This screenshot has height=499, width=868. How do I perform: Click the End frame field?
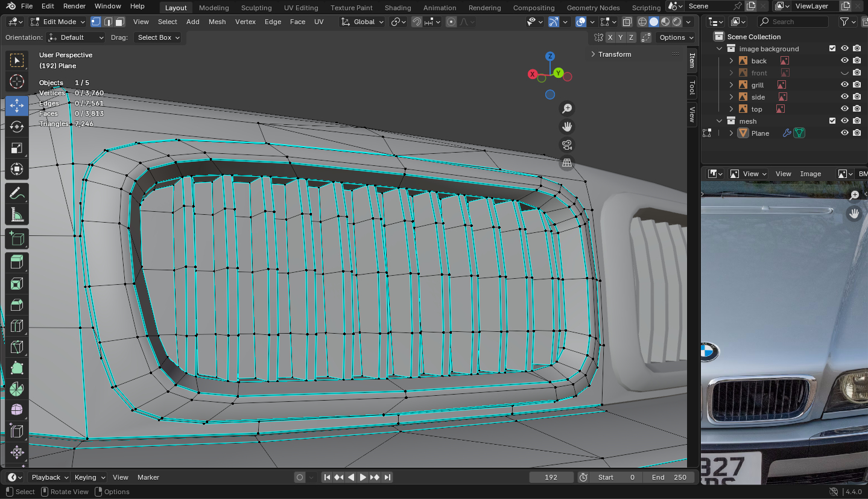tap(669, 477)
